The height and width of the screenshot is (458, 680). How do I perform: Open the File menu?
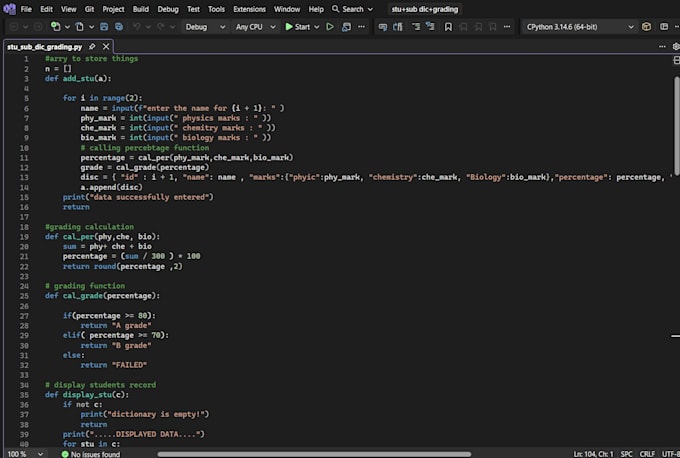26,9
